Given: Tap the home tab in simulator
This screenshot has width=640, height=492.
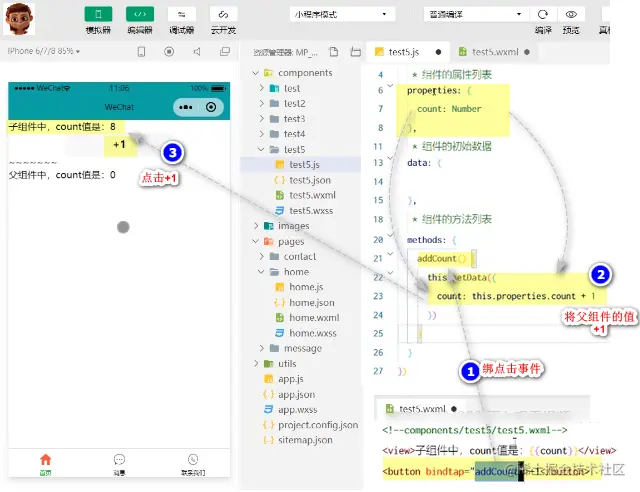Looking at the screenshot, I should tap(46, 464).
